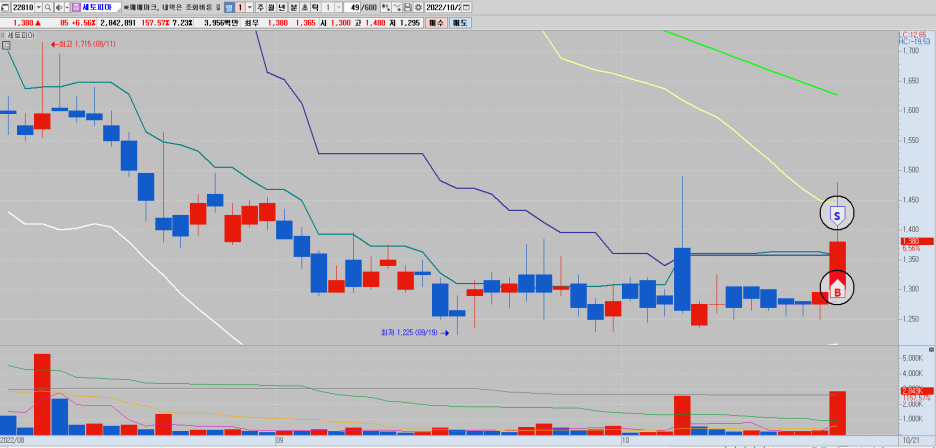Select monthly 월 period

[271, 8]
